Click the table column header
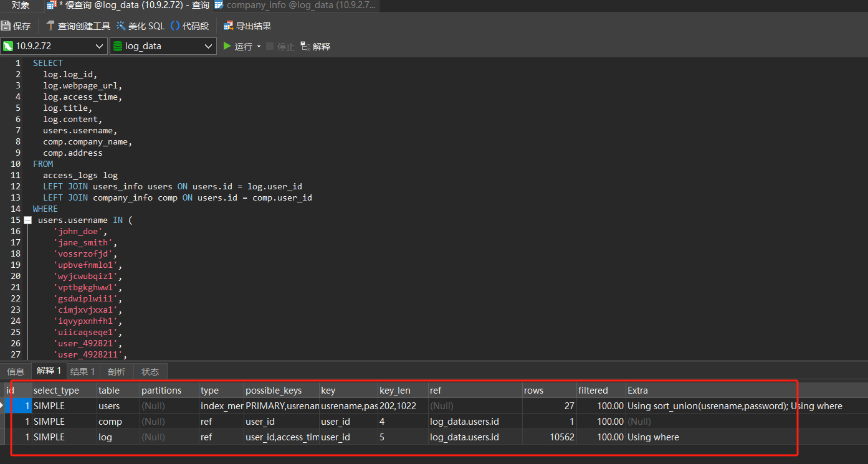 [x=118, y=391]
